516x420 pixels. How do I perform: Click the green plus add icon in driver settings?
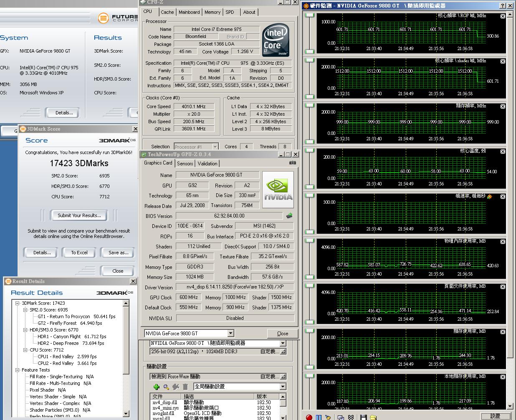[x=157, y=387]
